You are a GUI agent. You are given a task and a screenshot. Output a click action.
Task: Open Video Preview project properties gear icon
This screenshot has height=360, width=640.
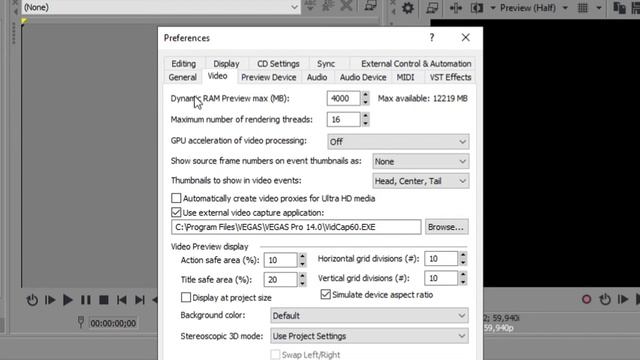click(407, 8)
